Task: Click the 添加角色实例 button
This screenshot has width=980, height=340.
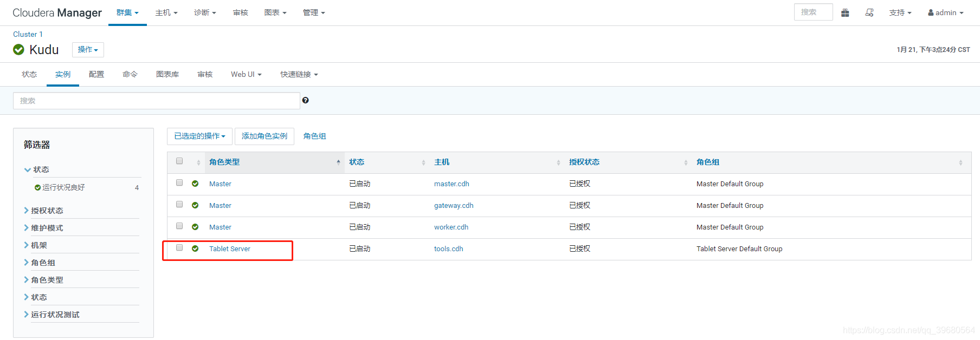Action: pyautogui.click(x=265, y=136)
